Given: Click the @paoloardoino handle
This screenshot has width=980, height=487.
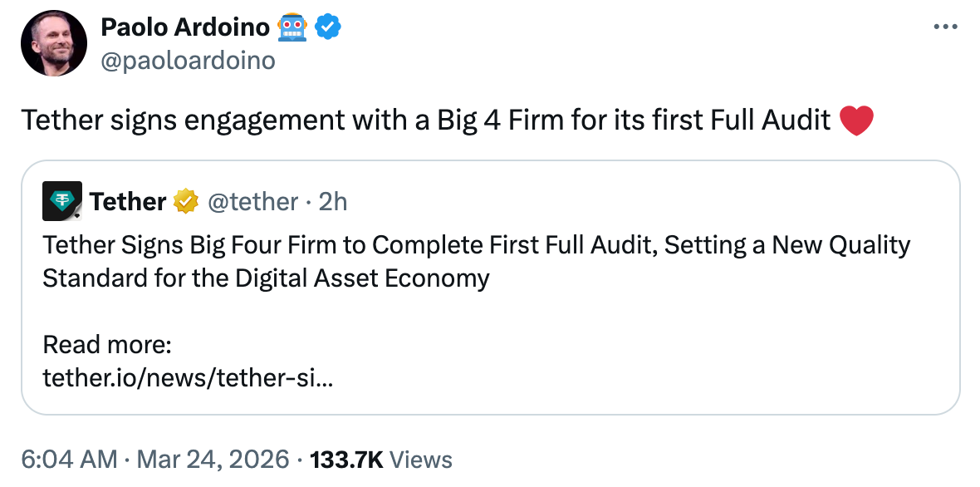Looking at the screenshot, I should coord(188,58).
